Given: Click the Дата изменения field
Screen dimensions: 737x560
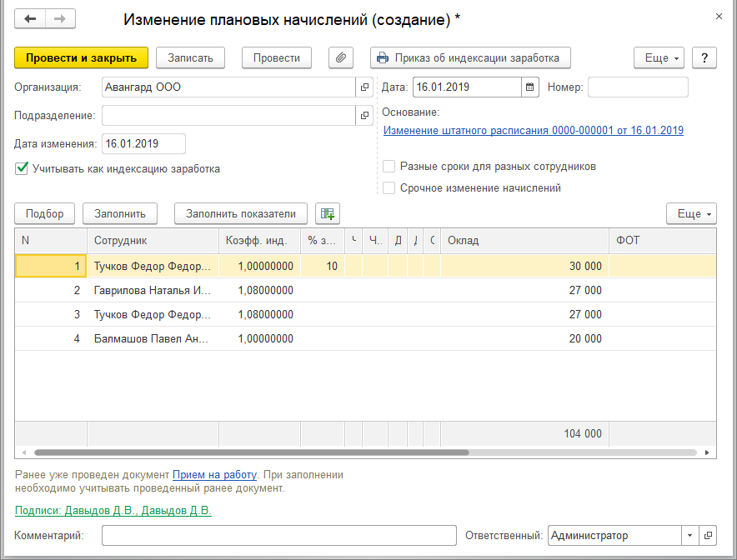Looking at the screenshot, I should pyautogui.click(x=143, y=144).
